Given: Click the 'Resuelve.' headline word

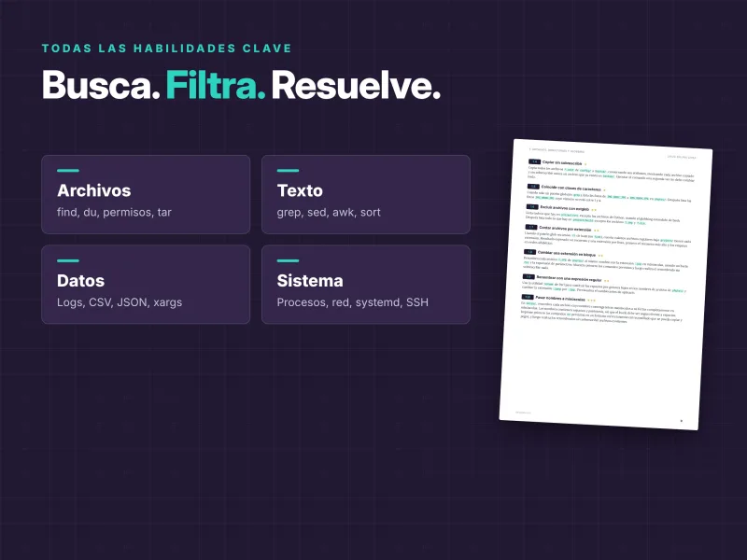Looking at the screenshot, I should tap(356, 86).
